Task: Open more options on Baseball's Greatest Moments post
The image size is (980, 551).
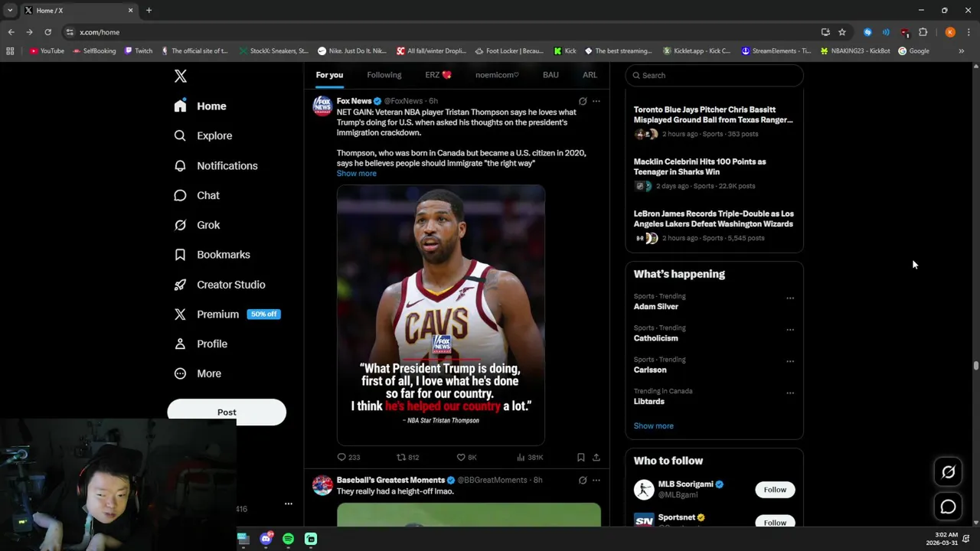Action: pos(596,480)
